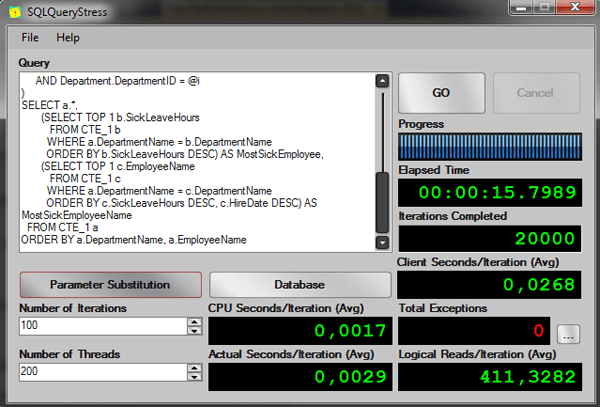Screen dimensions: 600x407
Task: Click the query editor scrollbar thumb
Action: (383, 203)
